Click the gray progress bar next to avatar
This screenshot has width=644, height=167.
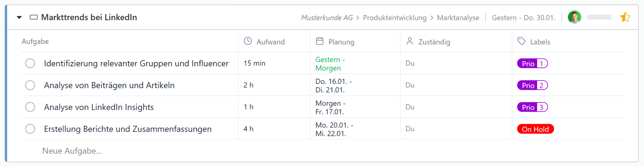(x=599, y=17)
